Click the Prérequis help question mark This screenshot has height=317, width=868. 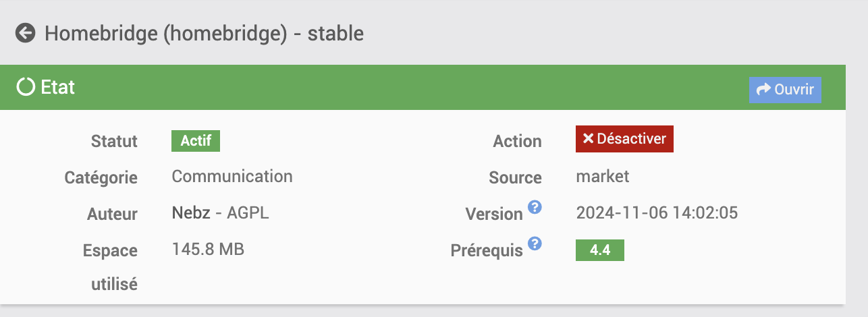[x=535, y=243]
